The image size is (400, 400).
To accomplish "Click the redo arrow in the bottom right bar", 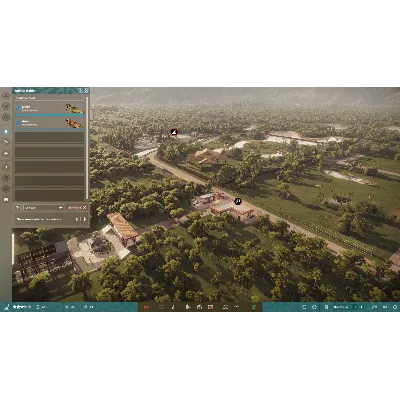I will (314, 307).
